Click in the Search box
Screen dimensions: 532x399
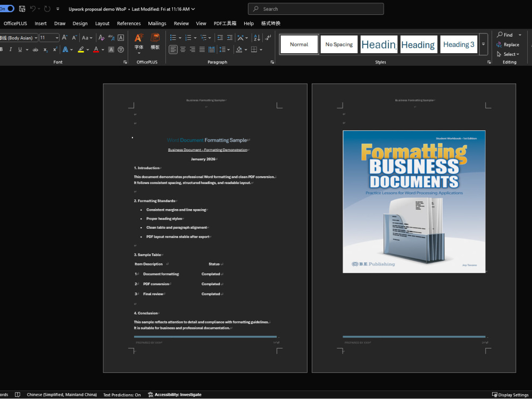point(316,9)
